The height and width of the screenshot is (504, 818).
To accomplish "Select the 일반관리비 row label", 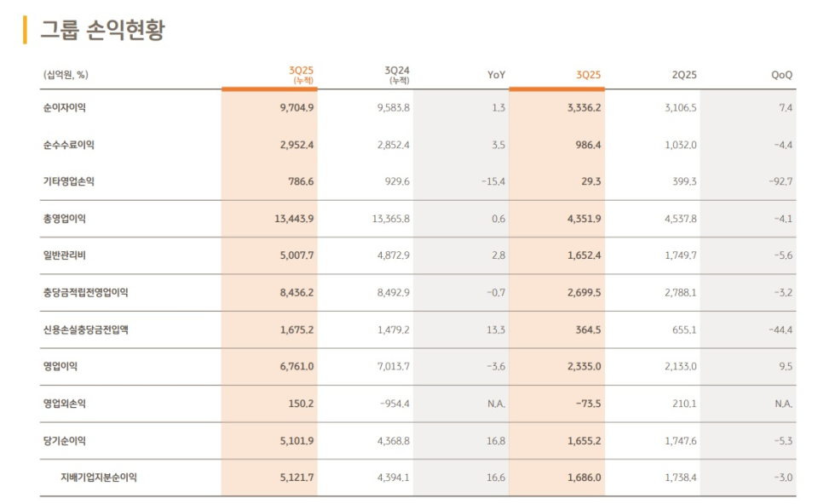I will pyautogui.click(x=64, y=255).
